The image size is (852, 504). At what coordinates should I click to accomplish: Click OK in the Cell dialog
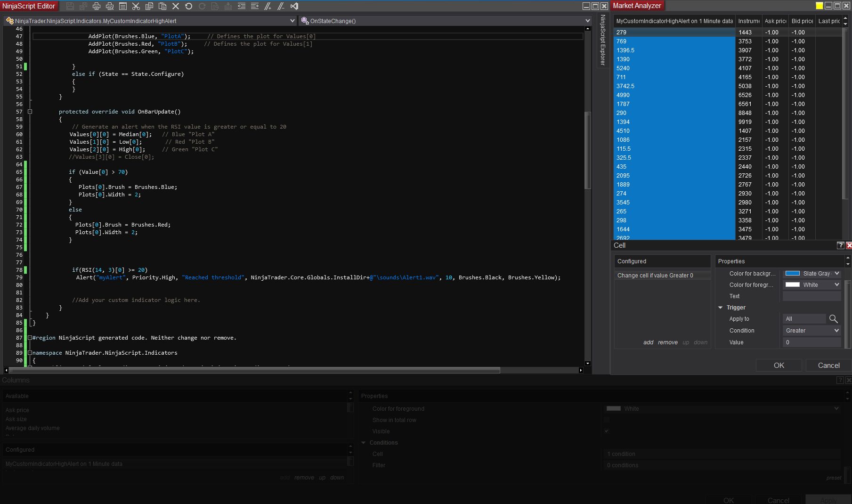[x=779, y=366]
